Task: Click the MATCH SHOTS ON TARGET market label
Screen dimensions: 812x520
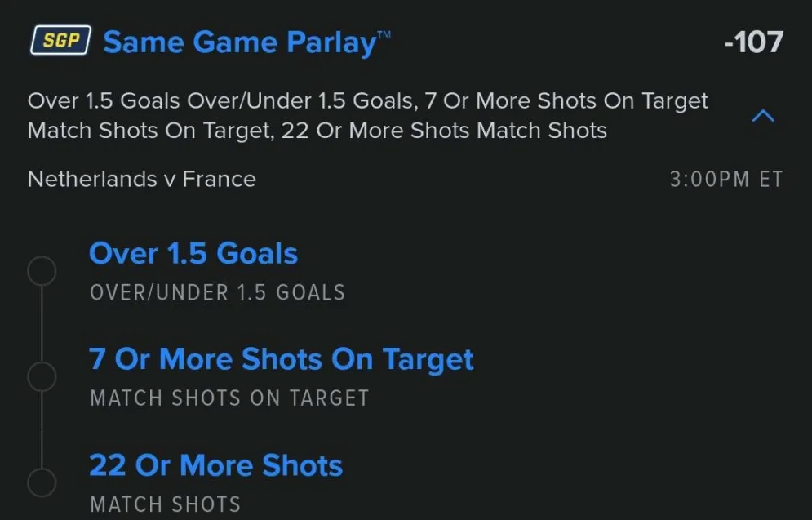Action: pos(229,398)
